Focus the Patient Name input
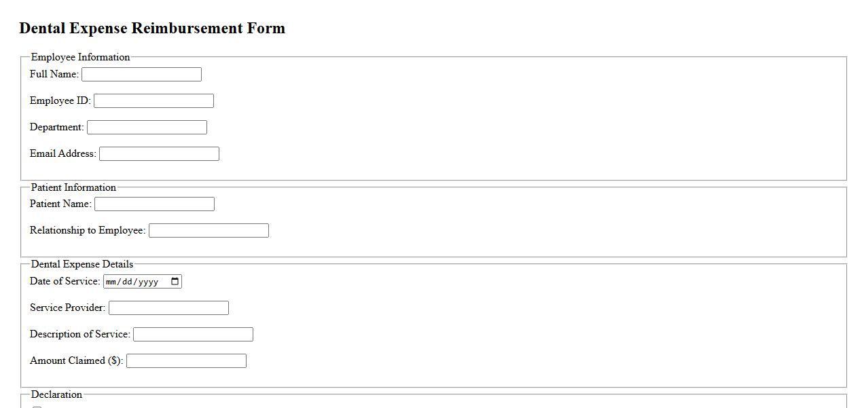 tap(154, 204)
